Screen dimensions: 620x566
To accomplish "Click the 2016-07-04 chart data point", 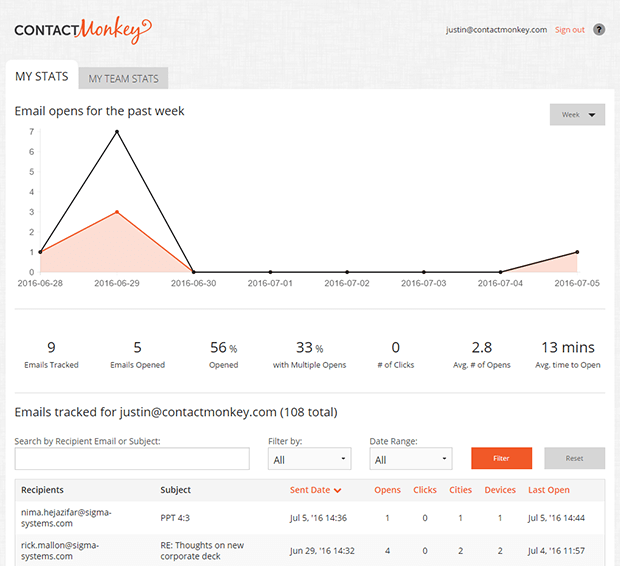I will (501, 272).
